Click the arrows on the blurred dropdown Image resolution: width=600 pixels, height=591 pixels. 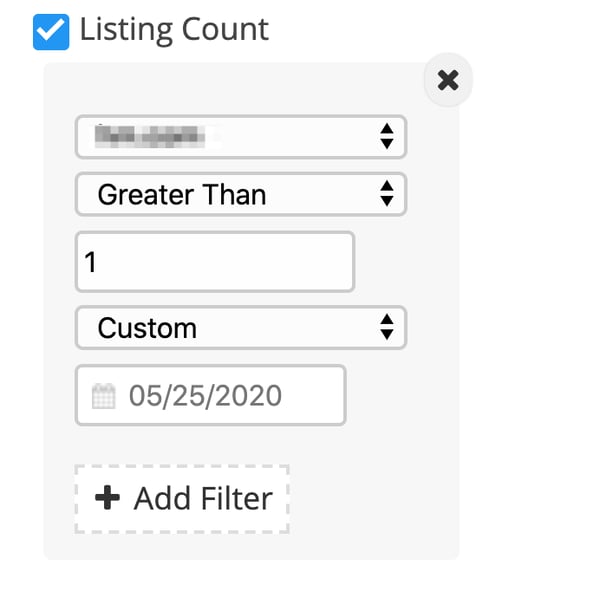[387, 136]
